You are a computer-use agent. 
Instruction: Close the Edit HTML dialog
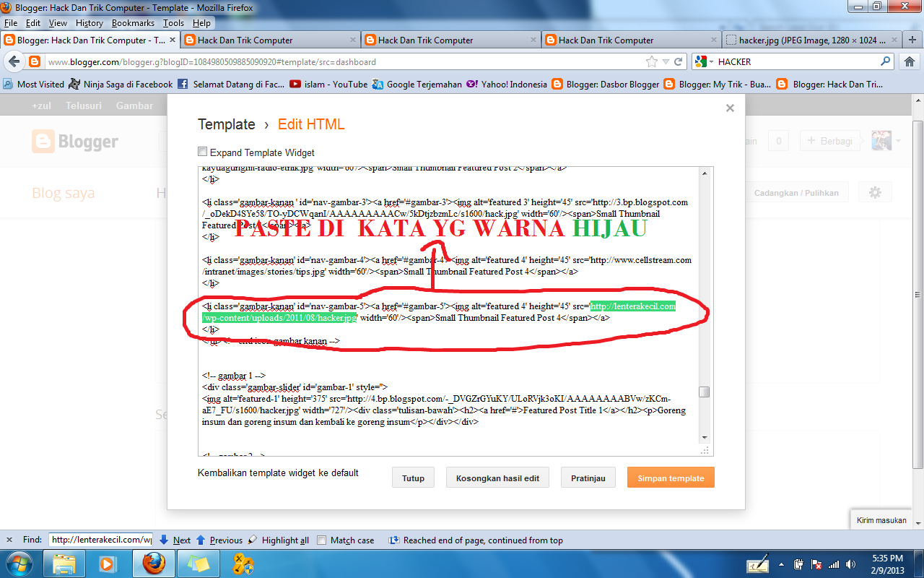point(730,108)
